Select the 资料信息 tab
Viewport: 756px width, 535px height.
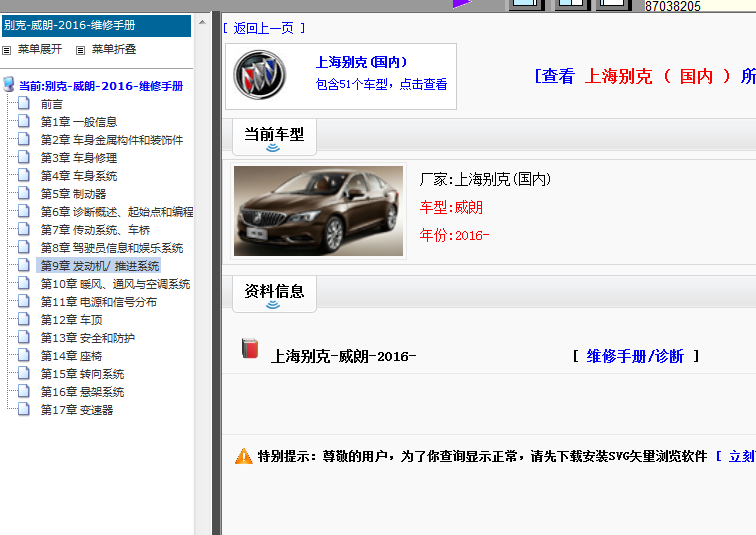coord(274,294)
